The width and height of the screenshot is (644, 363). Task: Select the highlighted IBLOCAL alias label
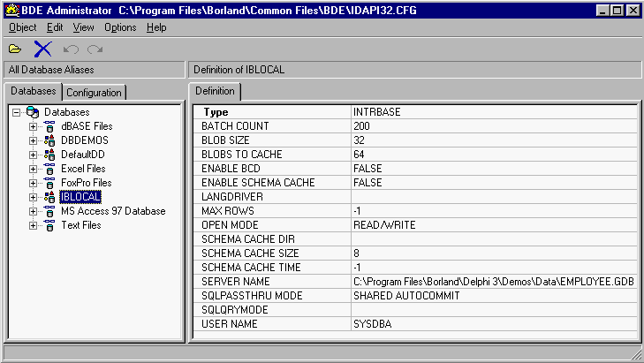[x=80, y=197]
